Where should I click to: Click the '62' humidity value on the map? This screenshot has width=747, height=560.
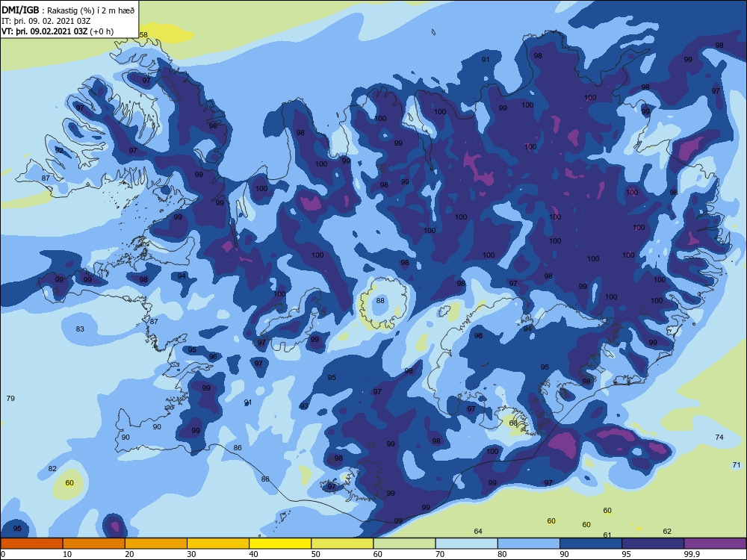[667, 532]
